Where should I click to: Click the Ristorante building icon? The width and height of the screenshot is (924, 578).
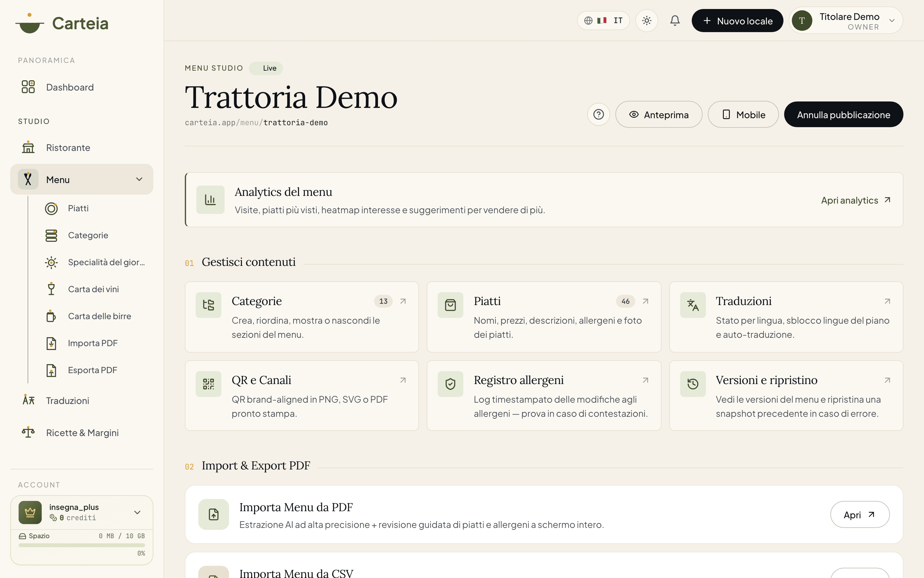pyautogui.click(x=28, y=147)
